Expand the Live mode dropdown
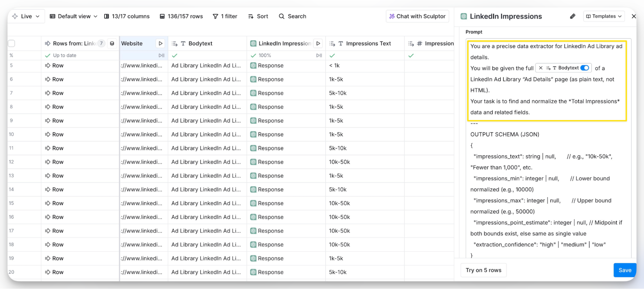644x289 pixels. tap(26, 16)
